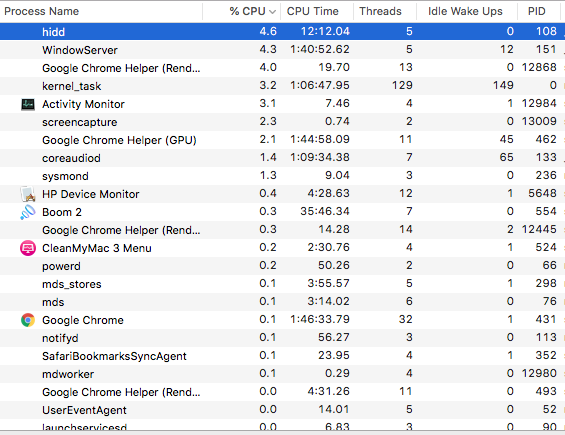This screenshot has height=435, width=565.
Task: Click PID 13009 of screencapture
Action: pos(539,121)
